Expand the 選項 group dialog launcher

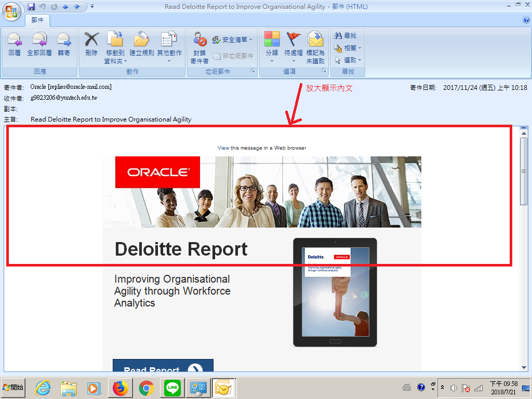tap(324, 71)
